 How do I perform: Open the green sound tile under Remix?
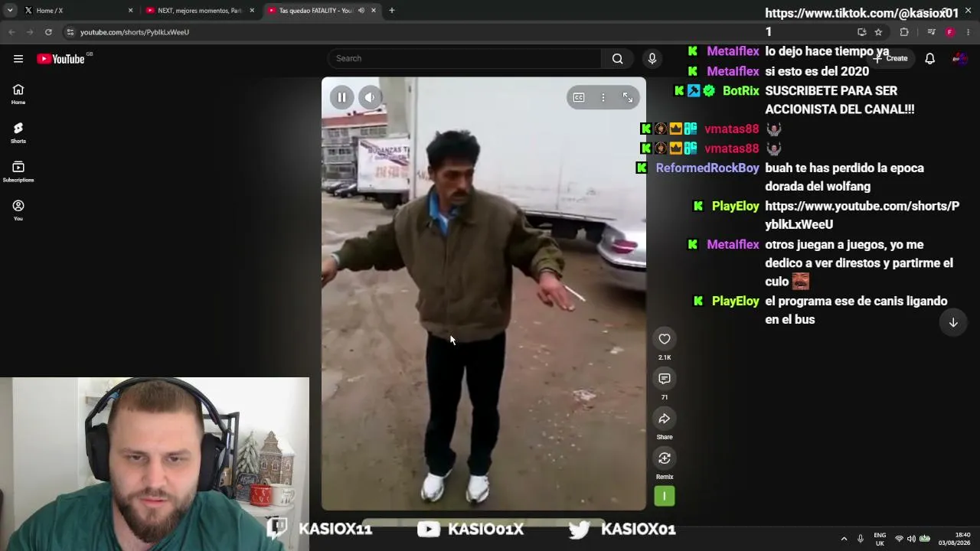coord(665,496)
